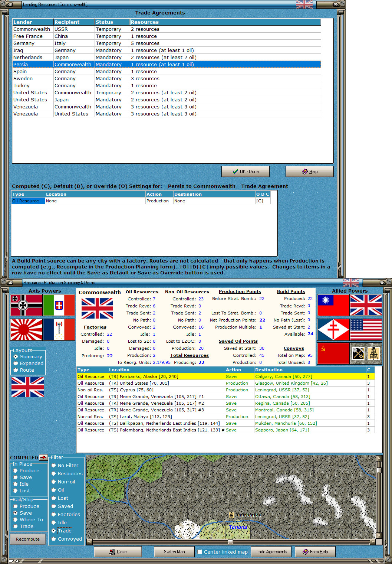Click the Union Jack below Layouts group
The width and height of the screenshot is (392, 564).
pyautogui.click(x=28, y=387)
